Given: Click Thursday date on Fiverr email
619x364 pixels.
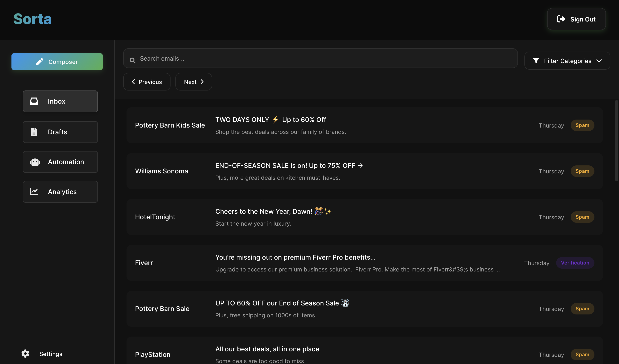Looking at the screenshot, I should [537, 263].
